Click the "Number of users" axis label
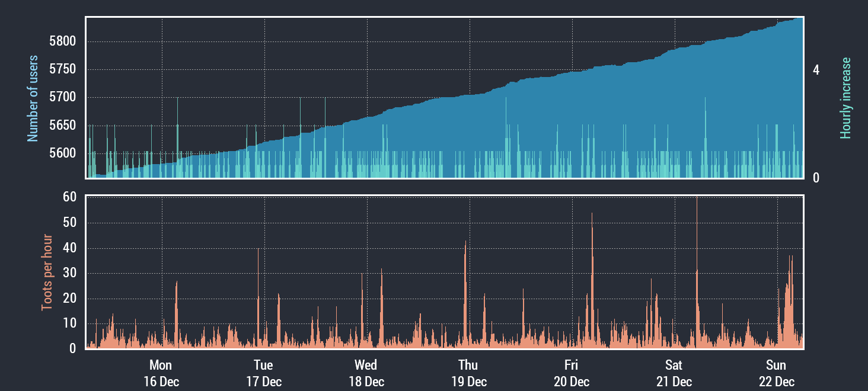This screenshot has height=391, width=868. [x=33, y=98]
